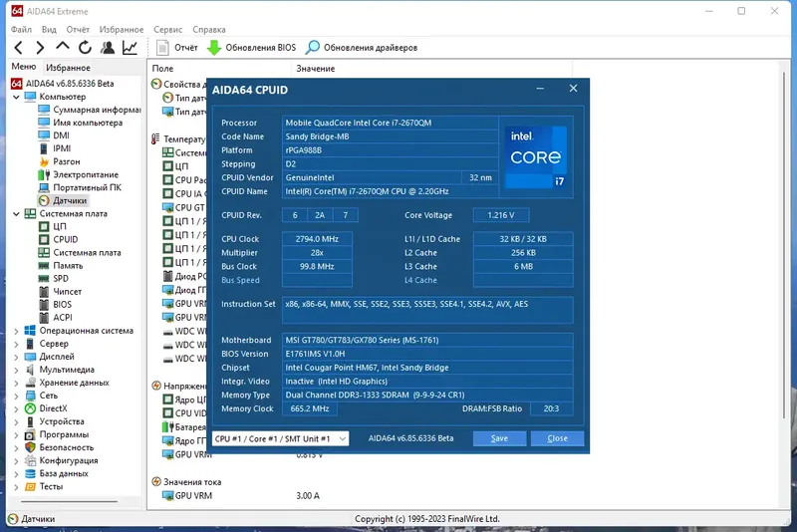Open the Отчёт menu in menu bar
Image resolution: width=797 pixels, height=532 pixels.
[x=78, y=30]
